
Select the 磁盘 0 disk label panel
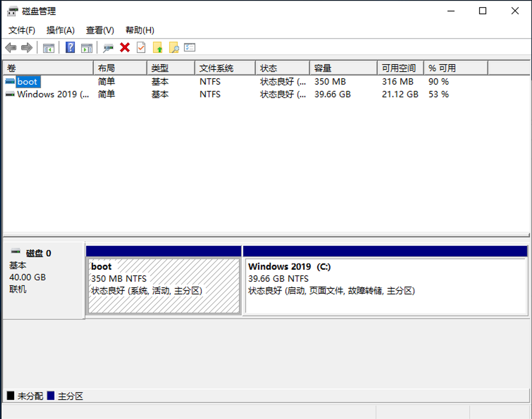(44, 280)
